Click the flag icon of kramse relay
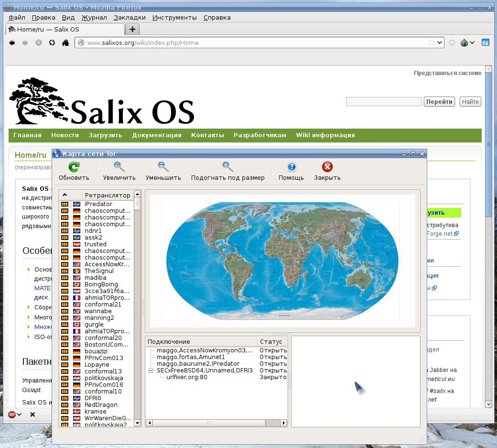The height and width of the screenshot is (448, 497). pyautogui.click(x=77, y=412)
